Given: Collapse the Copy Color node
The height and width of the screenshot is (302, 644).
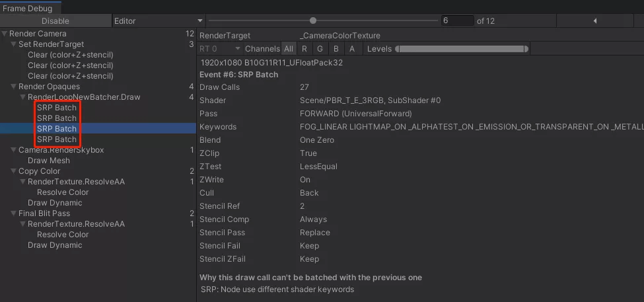Looking at the screenshot, I should coord(13,171).
